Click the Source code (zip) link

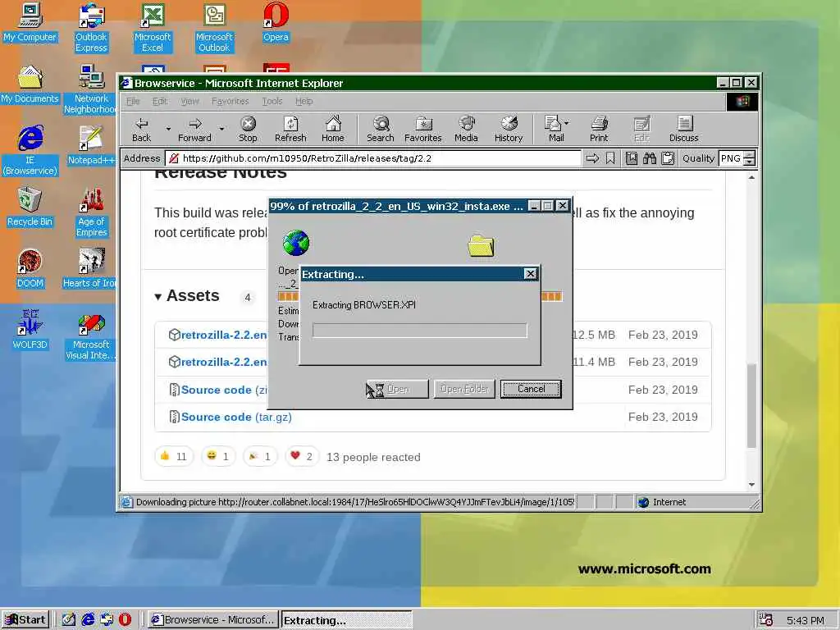(x=224, y=390)
